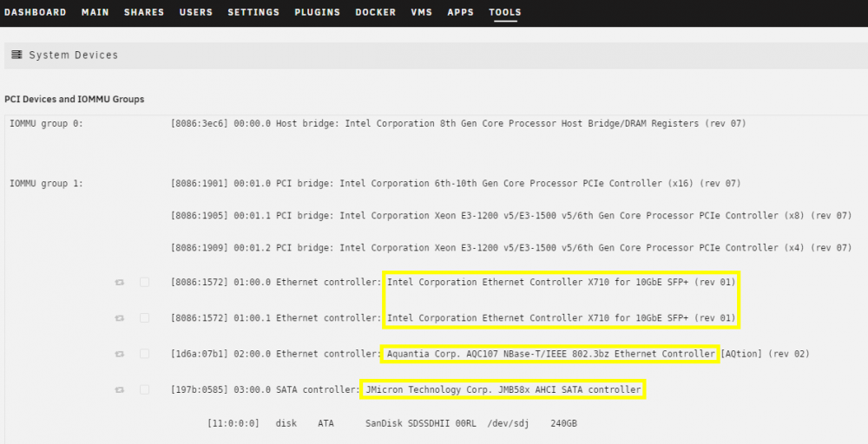
Task: Click the icon beside Aquantia device 02:00.0
Action: pos(120,354)
